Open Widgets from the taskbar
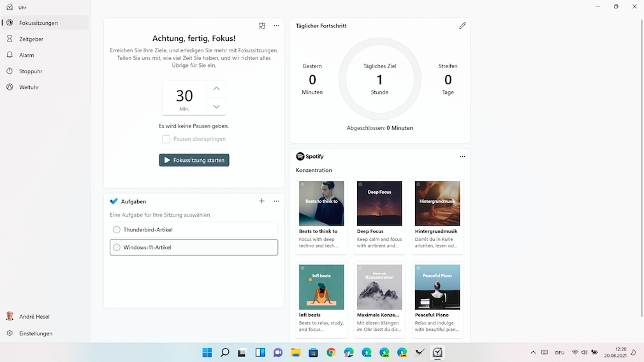The height and width of the screenshot is (362, 644). coord(260,352)
